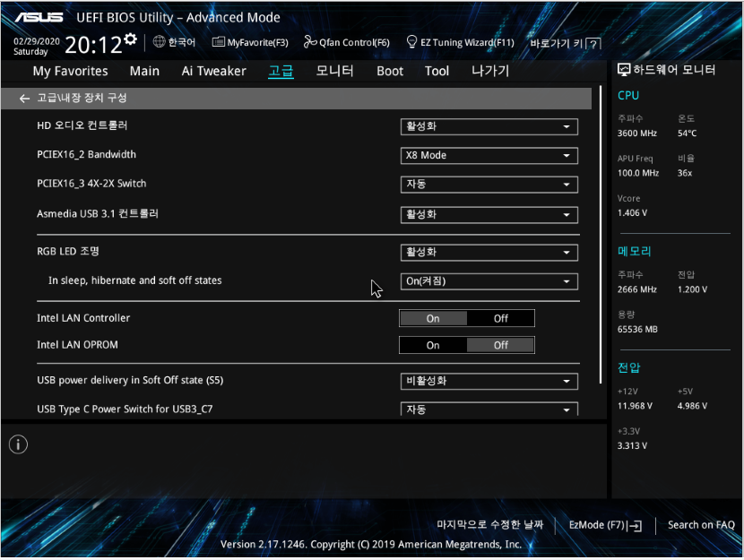Switch to EzMode (F7)
The image size is (744, 560).
[605, 525]
